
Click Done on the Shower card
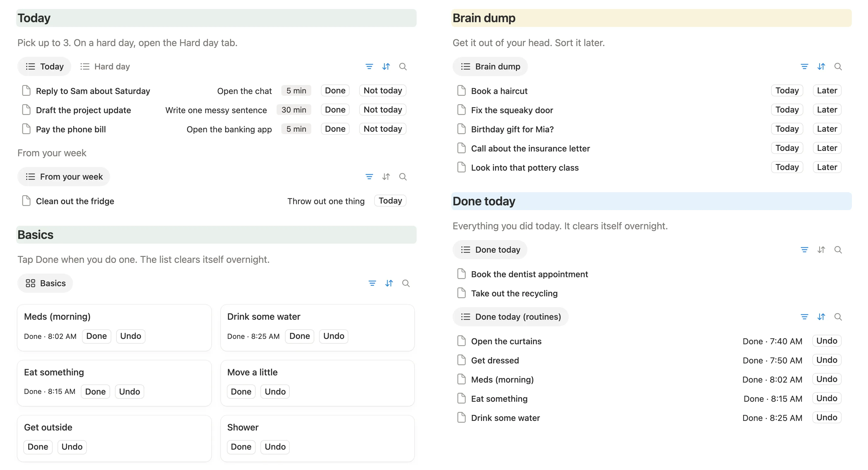(x=241, y=447)
